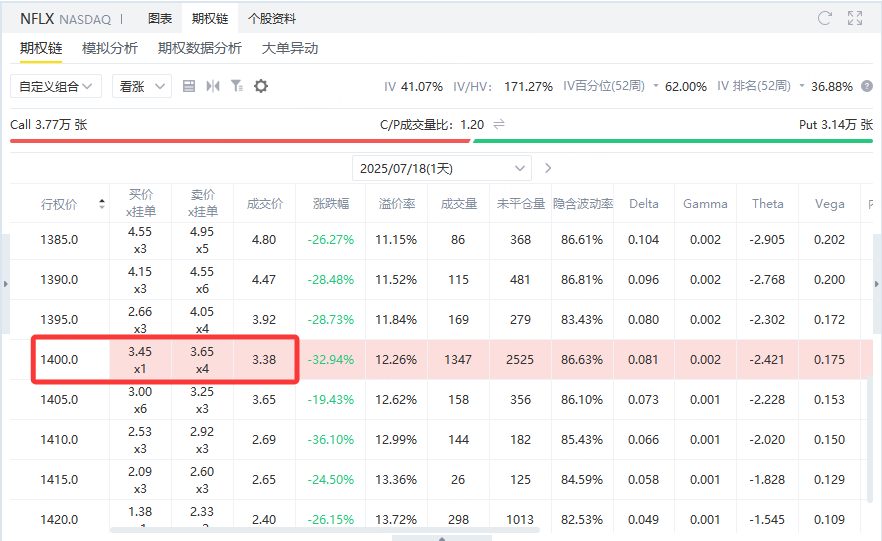This screenshot has width=882, height=541.
Task: Switch to 模拟分析 sub-tab
Action: [110, 48]
